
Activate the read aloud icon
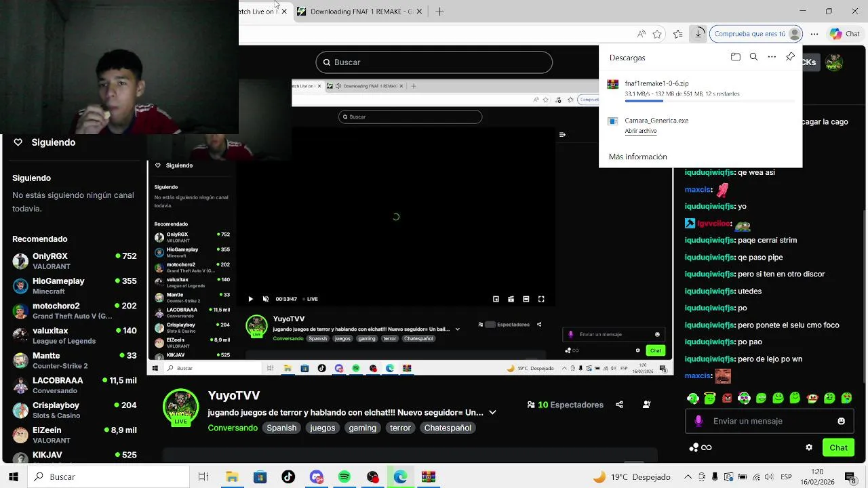(x=641, y=34)
